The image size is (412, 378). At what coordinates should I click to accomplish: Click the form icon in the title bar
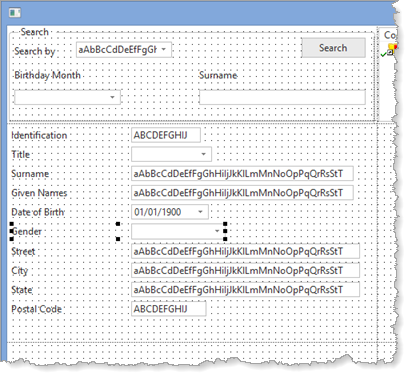pyautogui.click(x=15, y=13)
